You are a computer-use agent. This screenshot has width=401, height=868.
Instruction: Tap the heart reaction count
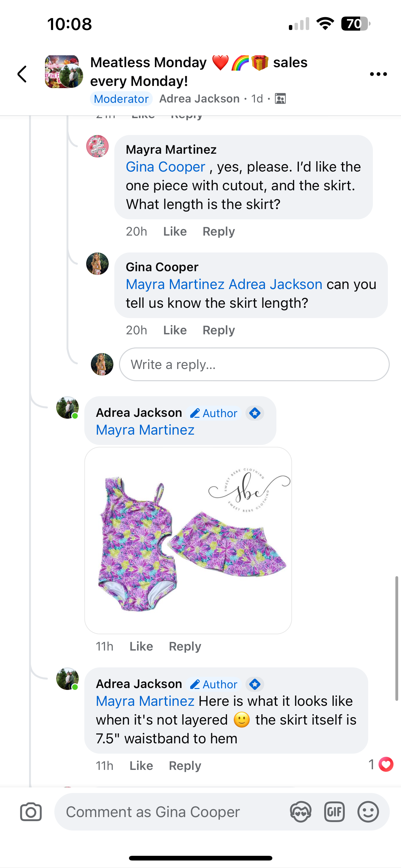(381, 764)
